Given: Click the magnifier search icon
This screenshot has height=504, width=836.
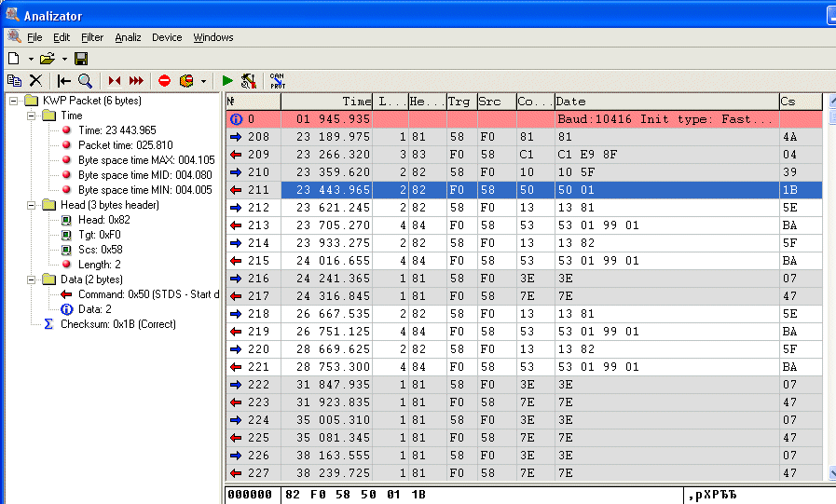Looking at the screenshot, I should click(x=85, y=81).
